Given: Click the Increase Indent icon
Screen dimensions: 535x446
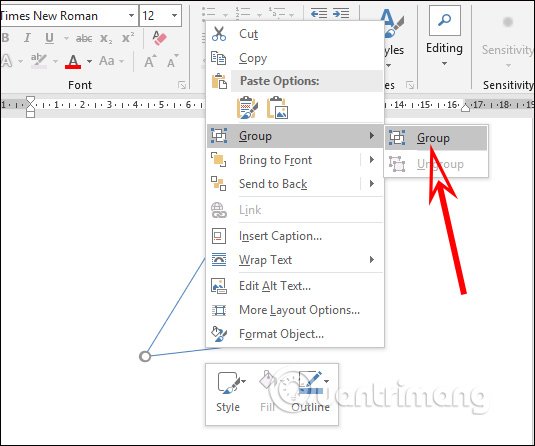Looking at the screenshot, I should tap(341, 13).
